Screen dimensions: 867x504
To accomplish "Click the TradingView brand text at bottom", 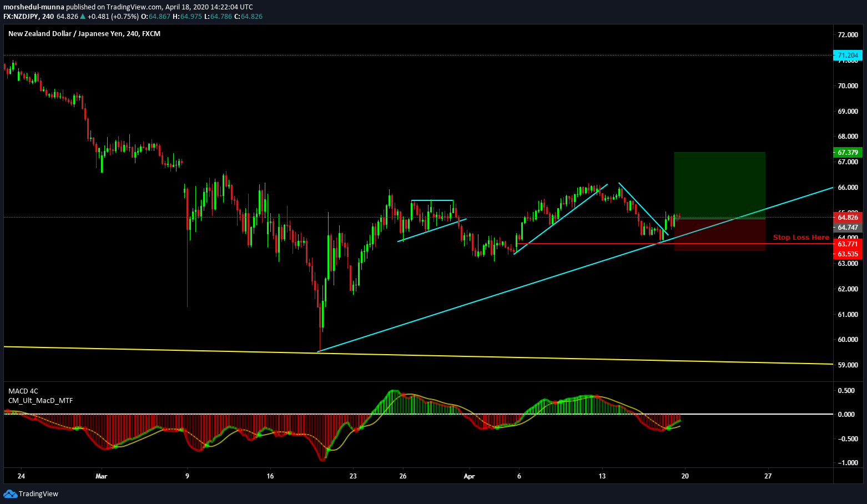I will (x=38, y=494).
